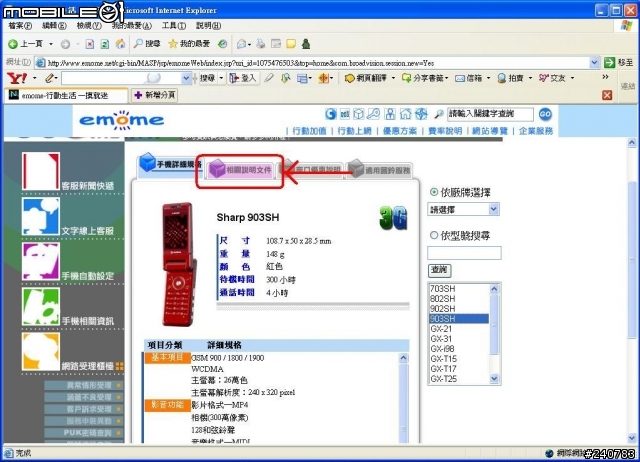Viewport: 640px width, 462px height.
Task: Click emome blue GO search button
Action: tap(545, 114)
